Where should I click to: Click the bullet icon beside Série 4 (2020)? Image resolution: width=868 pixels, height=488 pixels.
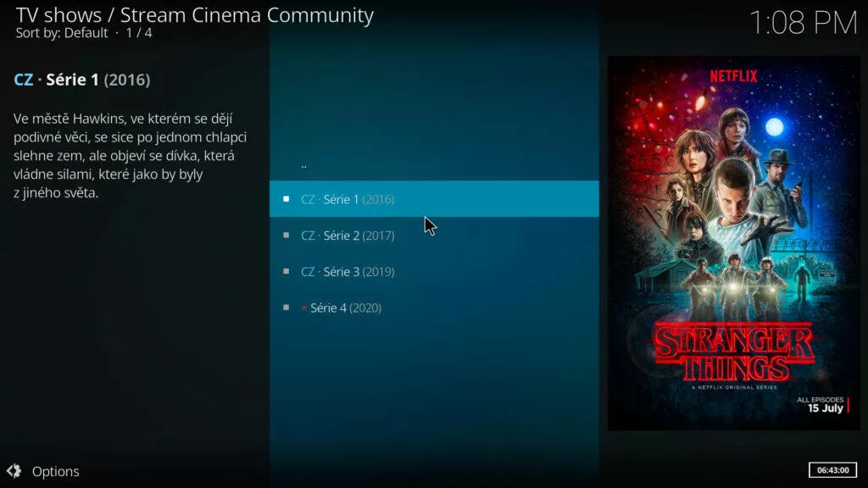[287, 308]
